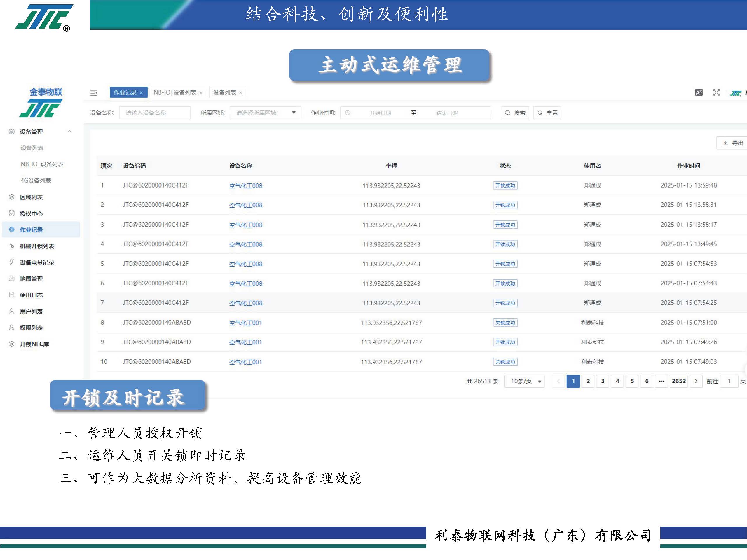Click the fullscreen toggle icon
Screen dimensions: 747x560
click(x=716, y=92)
